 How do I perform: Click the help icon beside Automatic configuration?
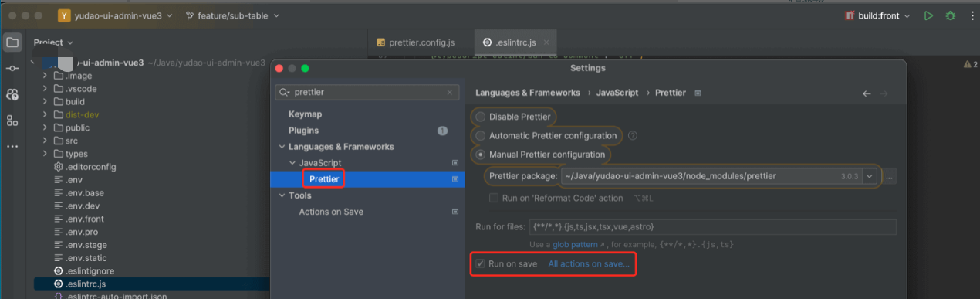coord(633,135)
